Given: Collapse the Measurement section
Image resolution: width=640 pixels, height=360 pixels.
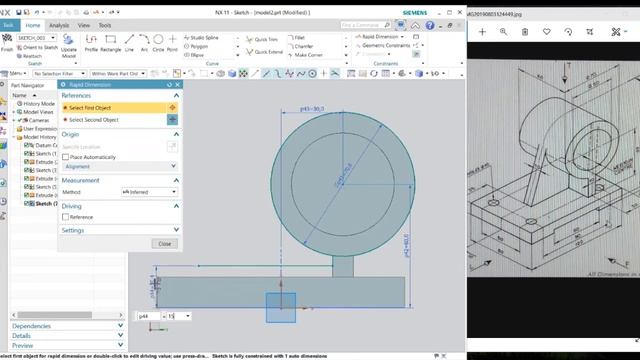Looking at the screenshot, I should pyautogui.click(x=176, y=180).
